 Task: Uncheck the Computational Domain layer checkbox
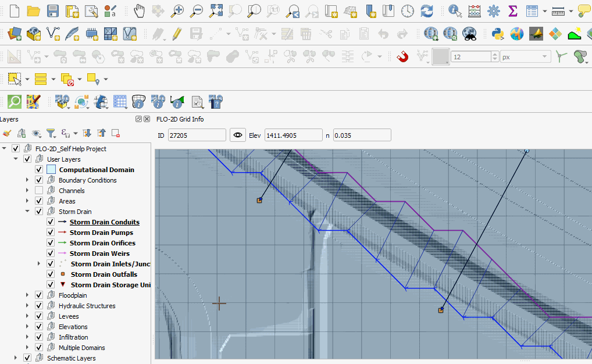click(x=39, y=170)
